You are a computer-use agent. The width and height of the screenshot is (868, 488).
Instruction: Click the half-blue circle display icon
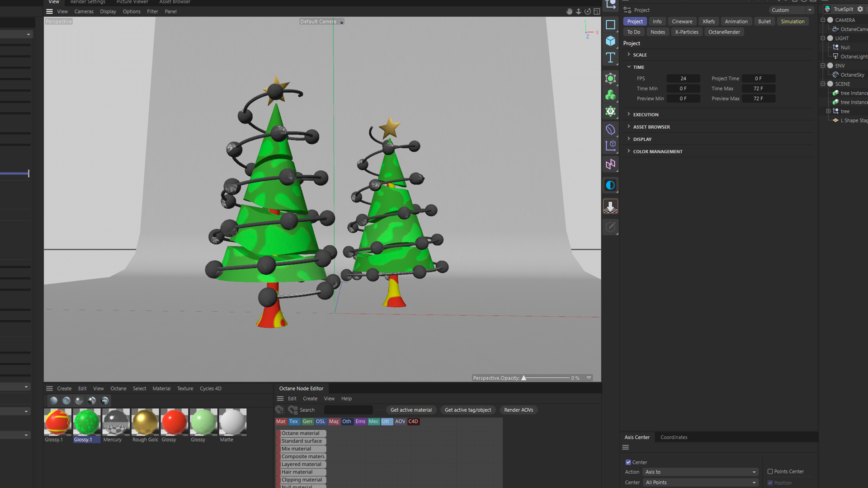[610, 185]
